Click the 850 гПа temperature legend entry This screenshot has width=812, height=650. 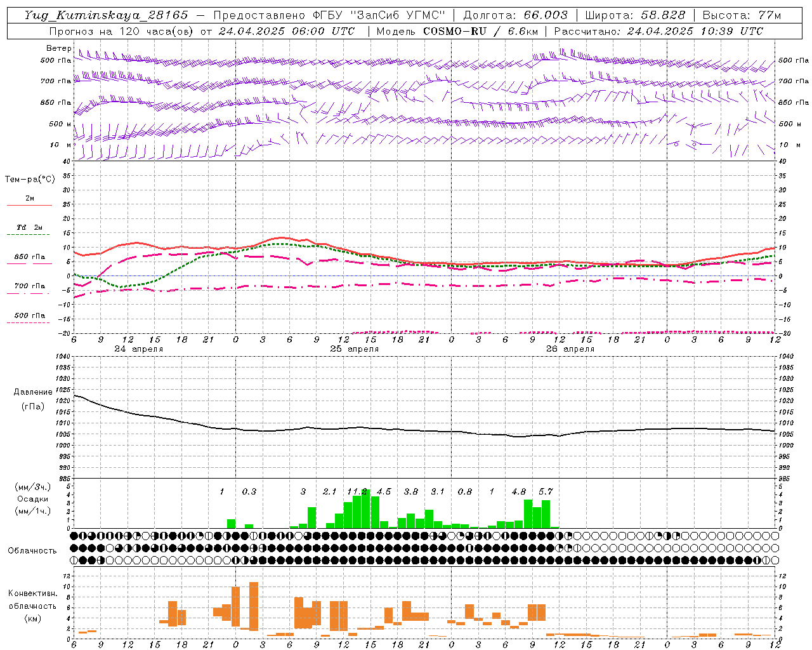pos(29,257)
